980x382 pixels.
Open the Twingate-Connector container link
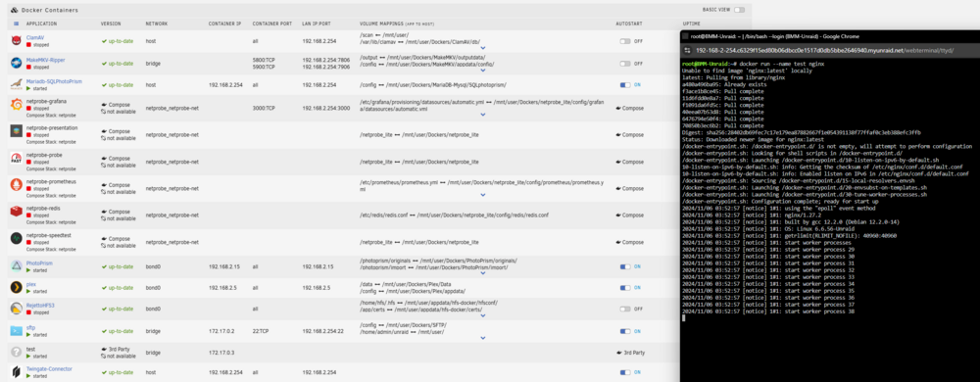point(49,369)
